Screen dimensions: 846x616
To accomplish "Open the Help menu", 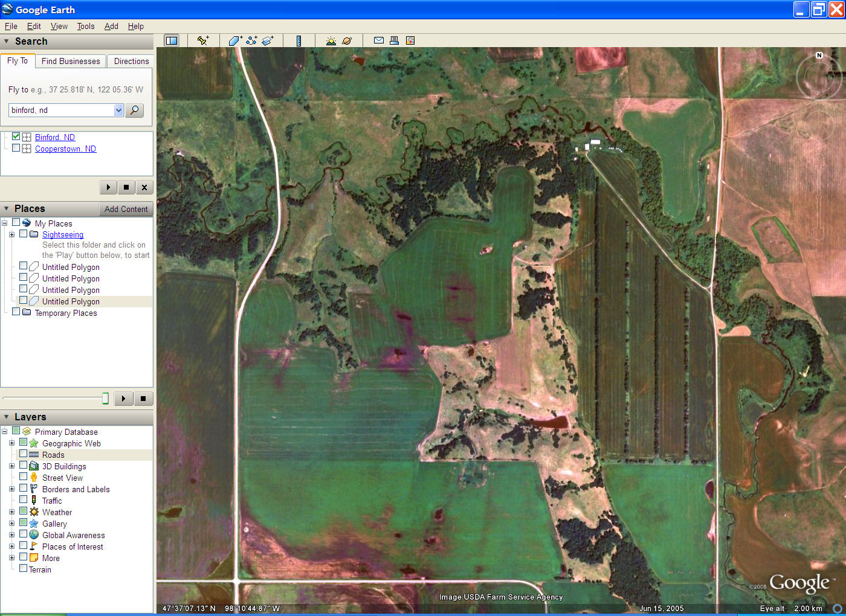I will 136,26.
